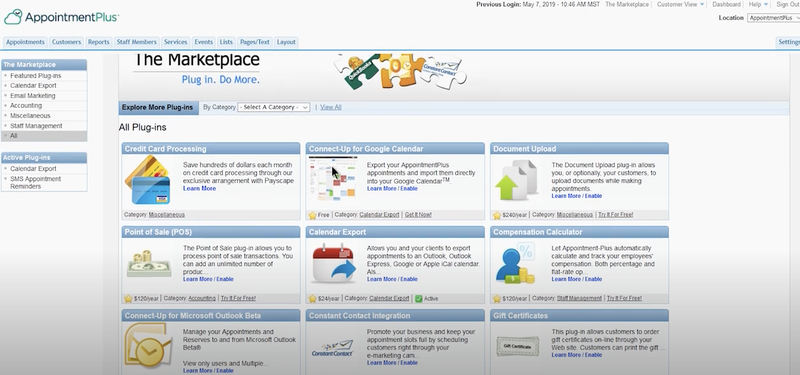Click Learn More under Credit Card Processing
The width and height of the screenshot is (800, 375).
tap(199, 188)
